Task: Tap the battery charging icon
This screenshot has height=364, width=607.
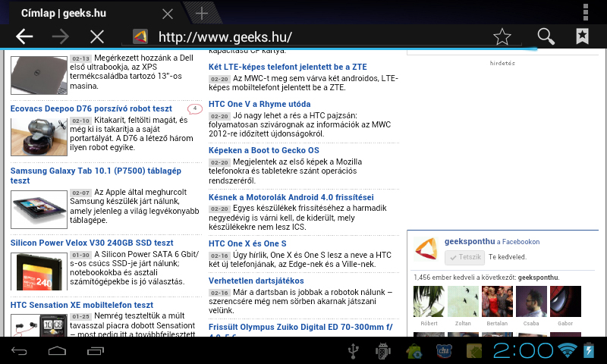Action: pyautogui.click(x=589, y=351)
